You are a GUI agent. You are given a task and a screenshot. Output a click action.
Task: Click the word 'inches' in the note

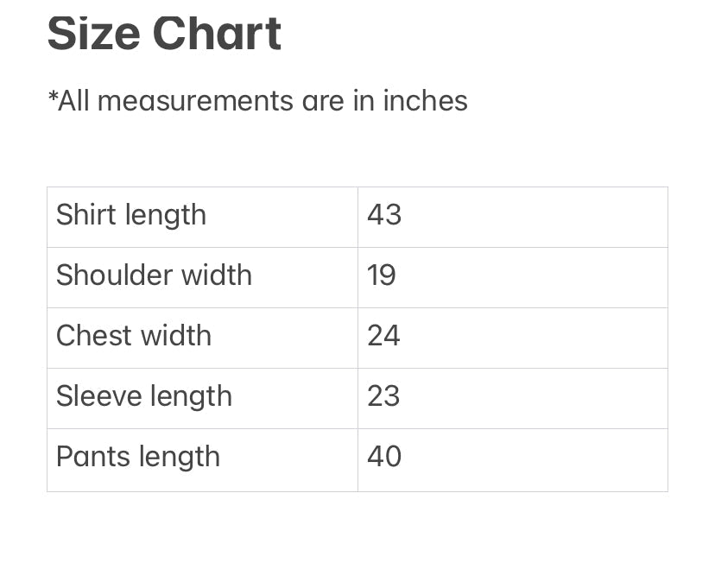[x=425, y=101]
